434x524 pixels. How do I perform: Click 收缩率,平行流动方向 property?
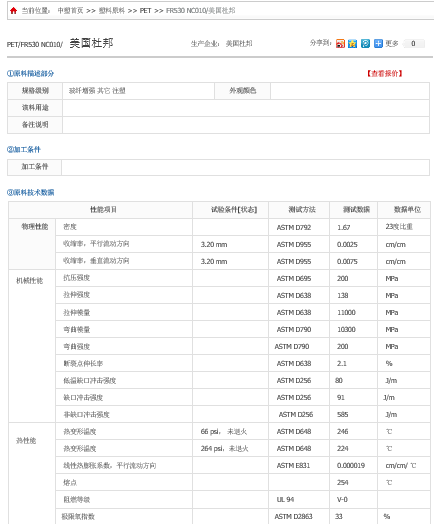[x=96, y=244]
